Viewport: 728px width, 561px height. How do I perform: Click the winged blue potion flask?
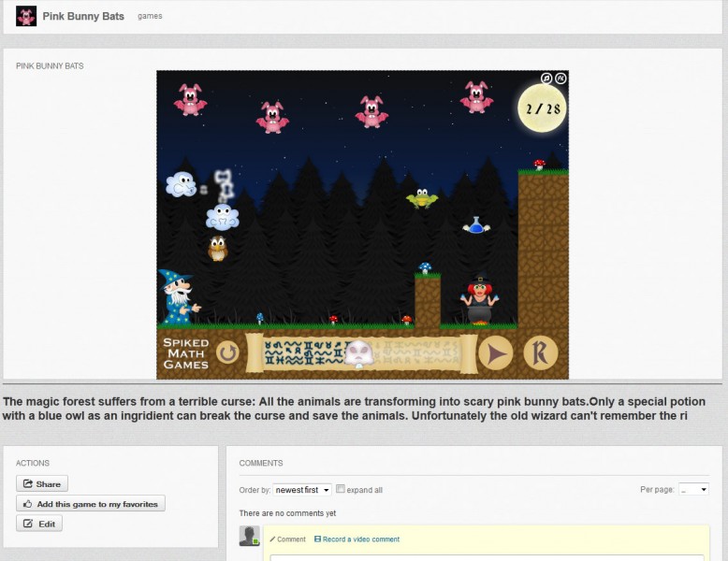pyautogui.click(x=476, y=225)
